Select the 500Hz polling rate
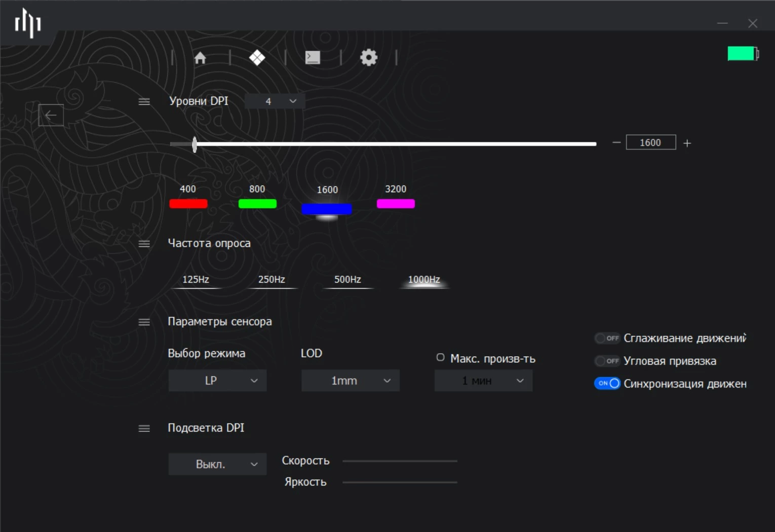 click(x=347, y=280)
